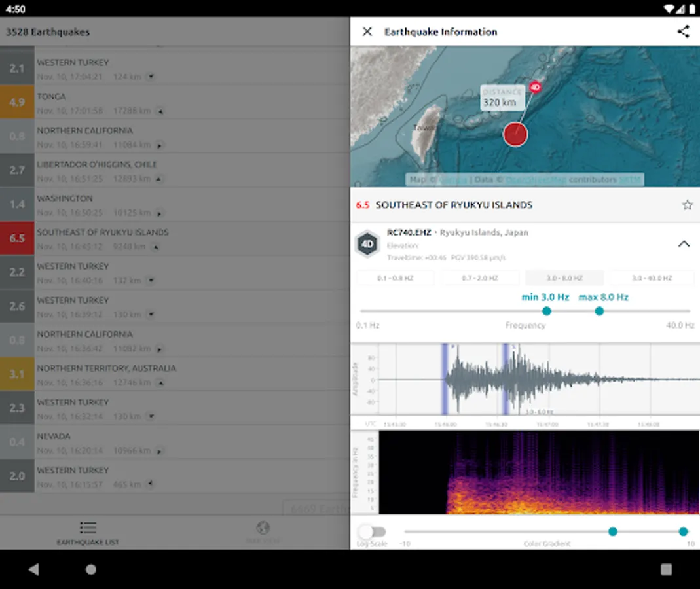Image resolution: width=700 pixels, height=589 pixels.
Task: Collapse the RC740.EHZ station details
Action: 684,244
